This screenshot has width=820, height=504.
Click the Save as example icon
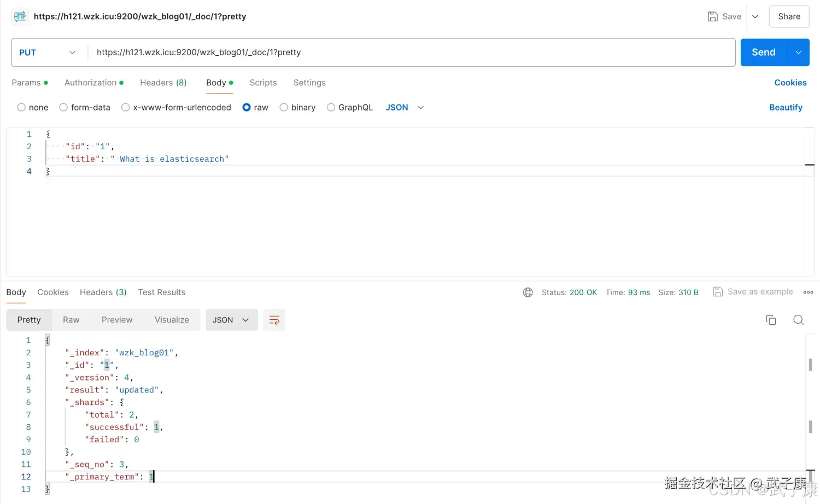[x=718, y=292]
